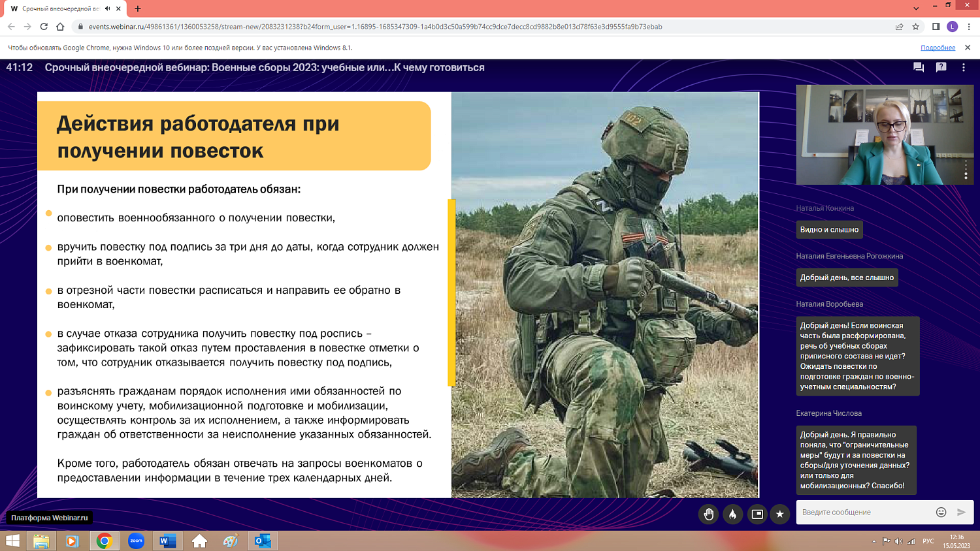Click the chat message input field
The height and width of the screenshot is (551, 980).
click(x=864, y=512)
